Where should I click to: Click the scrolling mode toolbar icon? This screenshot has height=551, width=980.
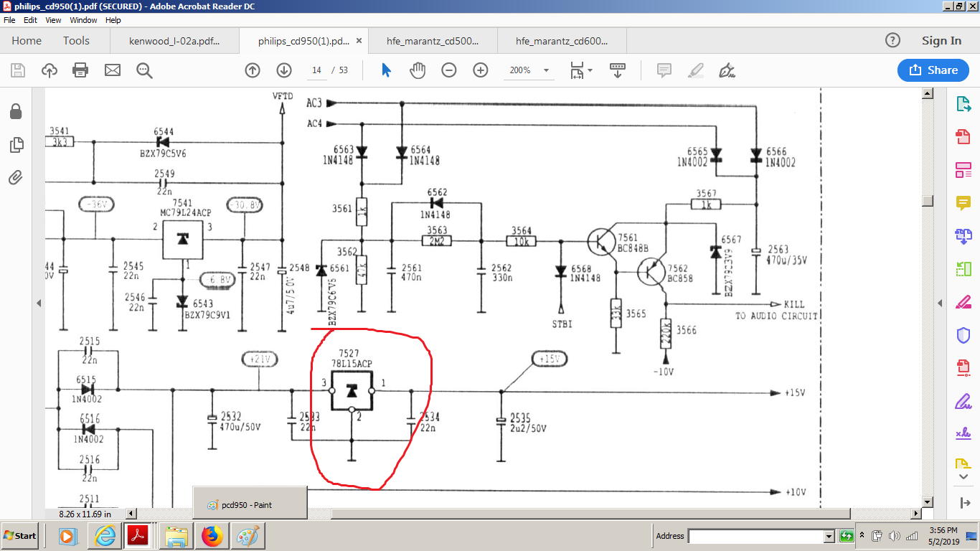coord(617,70)
